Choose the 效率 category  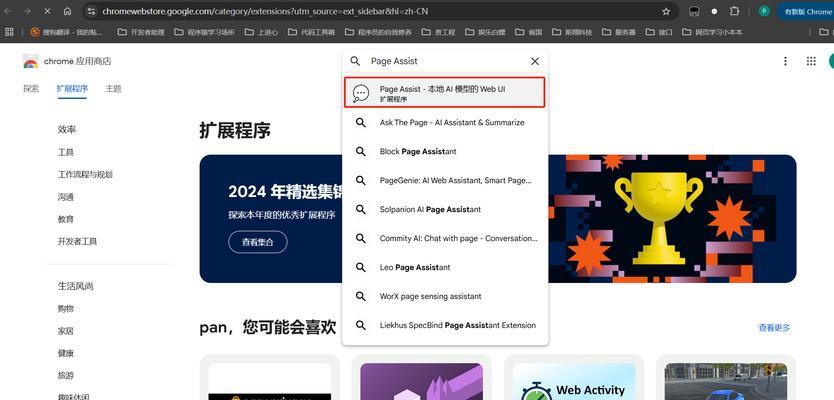coord(66,130)
